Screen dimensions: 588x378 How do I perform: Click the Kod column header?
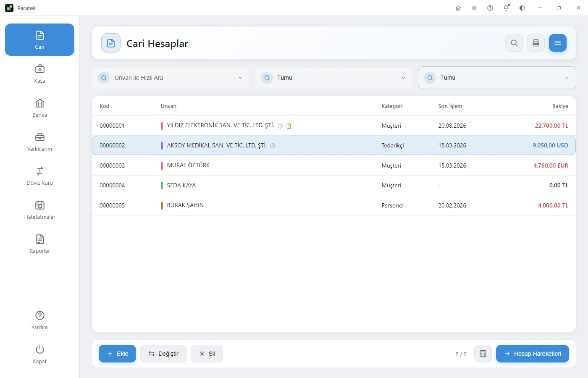click(104, 106)
